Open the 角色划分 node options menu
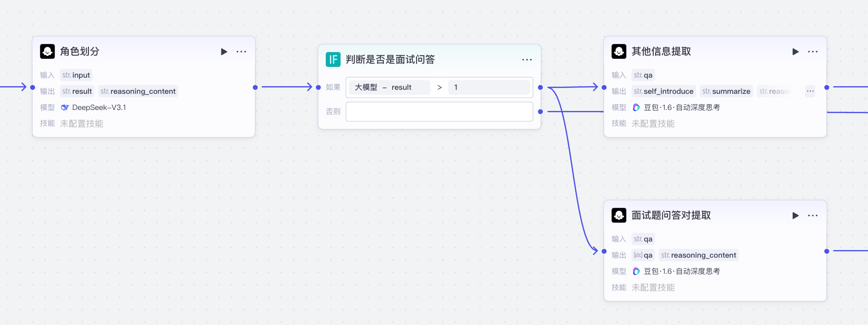 [x=241, y=52]
